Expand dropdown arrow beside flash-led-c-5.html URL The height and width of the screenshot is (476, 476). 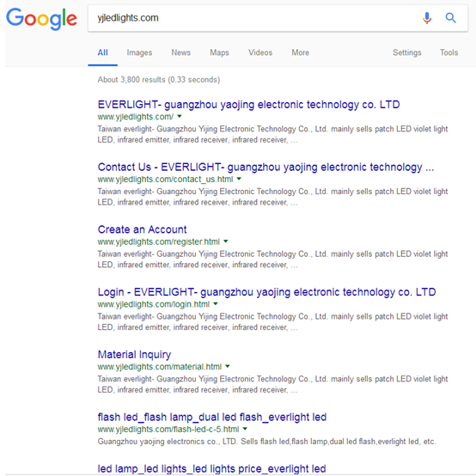[x=245, y=429]
